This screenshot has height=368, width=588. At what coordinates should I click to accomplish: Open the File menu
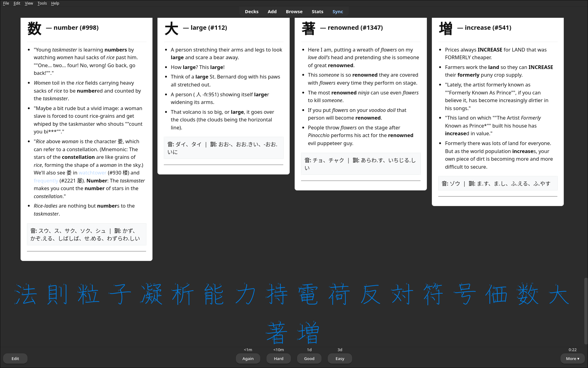point(6,3)
